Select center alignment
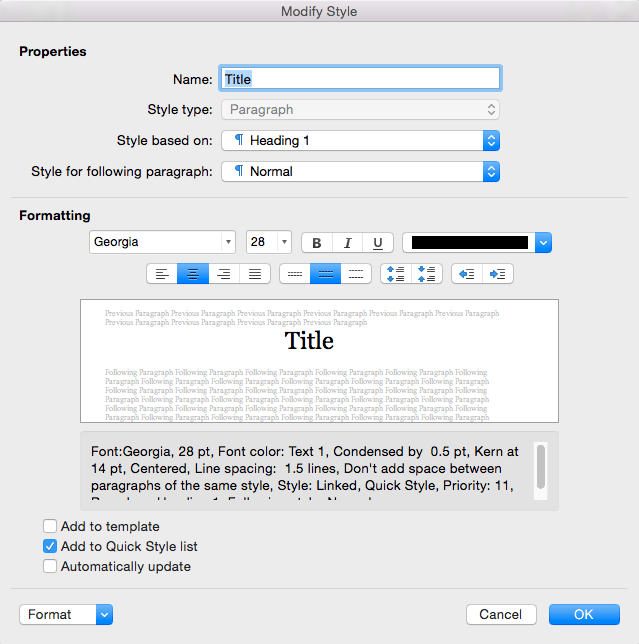 pos(193,274)
